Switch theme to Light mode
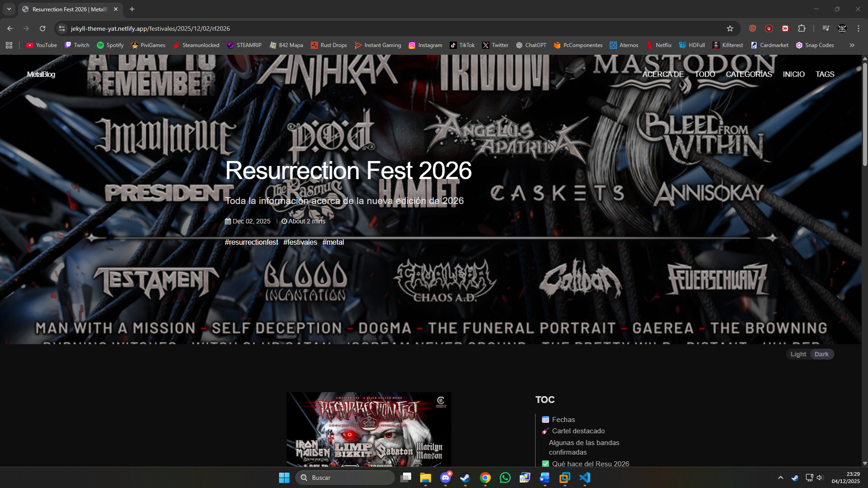 coord(798,354)
